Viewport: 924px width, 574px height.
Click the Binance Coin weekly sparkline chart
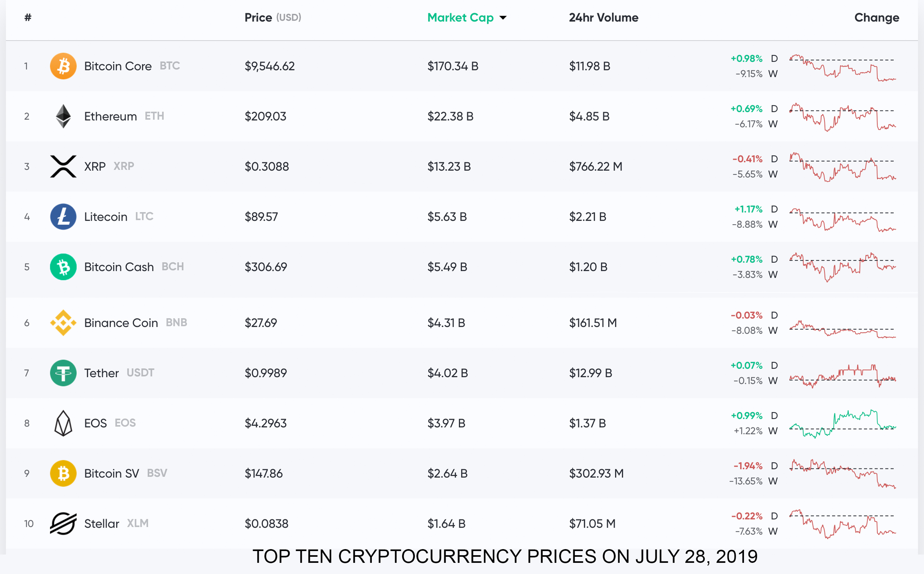click(x=842, y=329)
